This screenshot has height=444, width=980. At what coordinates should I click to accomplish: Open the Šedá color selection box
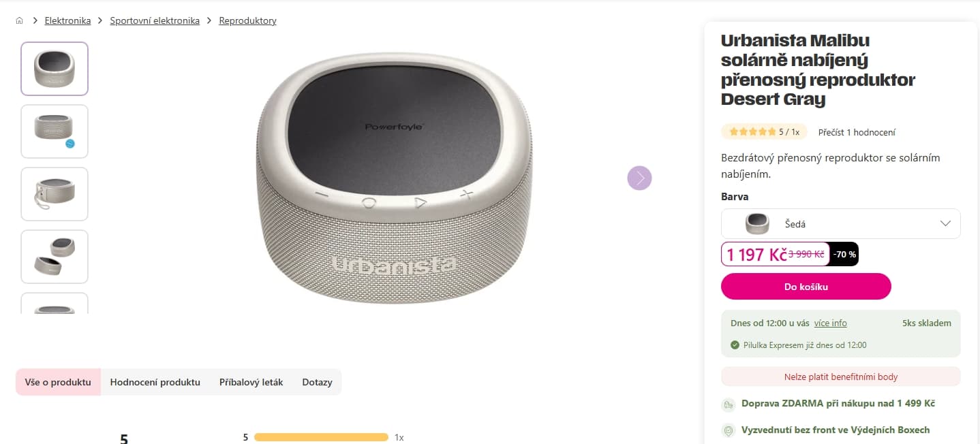coord(841,223)
